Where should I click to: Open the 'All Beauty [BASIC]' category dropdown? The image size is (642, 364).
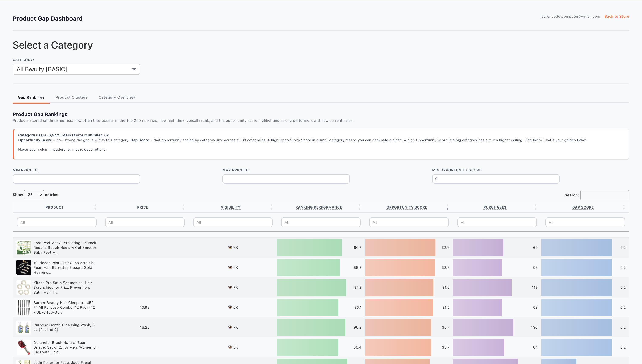click(x=76, y=69)
